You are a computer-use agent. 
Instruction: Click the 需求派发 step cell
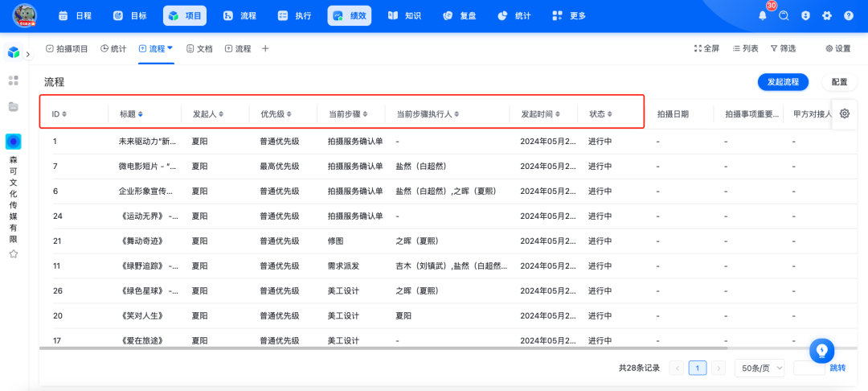(343, 265)
